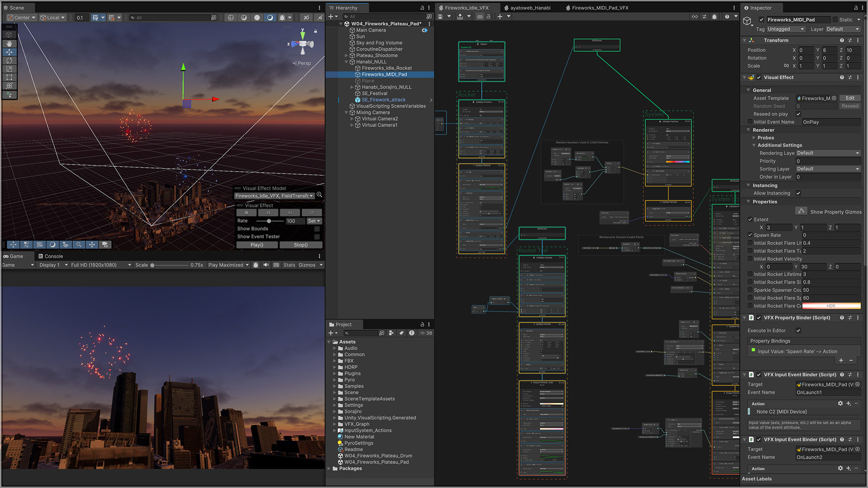Click the pause icon in the Visual Effect overlay
This screenshot has width=868, height=488.
coord(268,212)
